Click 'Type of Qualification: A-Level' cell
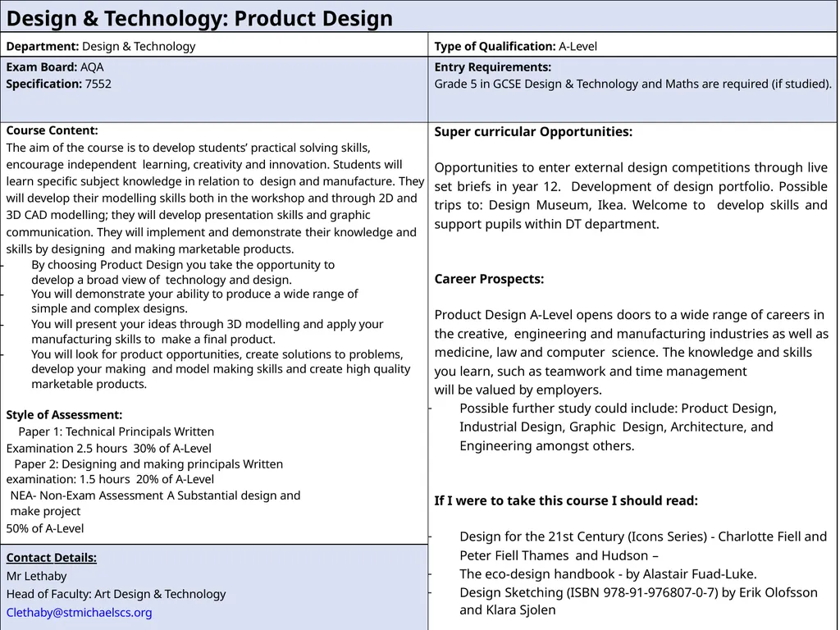The height and width of the screenshot is (630, 840). (632, 46)
